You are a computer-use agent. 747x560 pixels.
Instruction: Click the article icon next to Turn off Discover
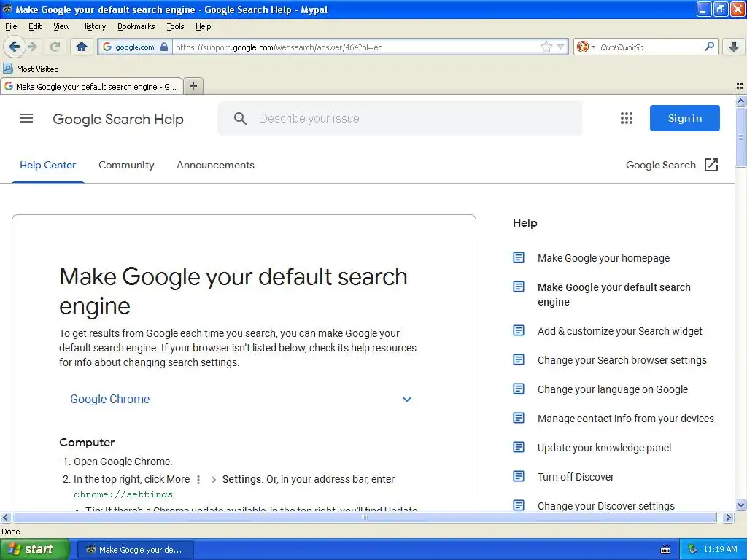coord(519,476)
